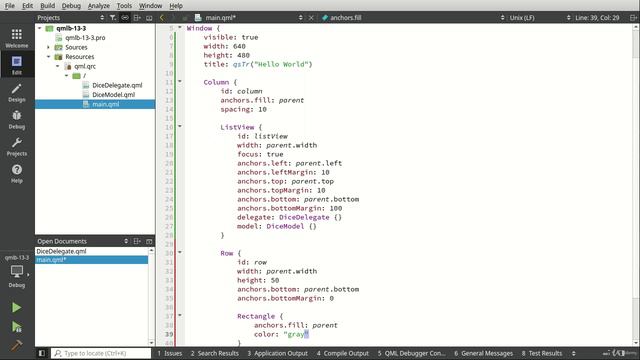The image size is (640, 360).
Task: Synchronize Projects tree with editor
Action: 125,18
